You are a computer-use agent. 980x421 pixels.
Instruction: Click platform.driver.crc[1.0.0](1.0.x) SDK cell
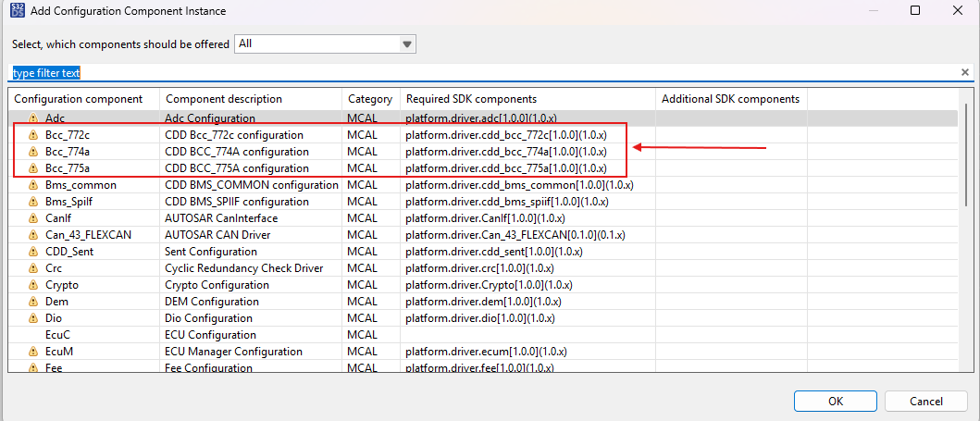coord(479,268)
